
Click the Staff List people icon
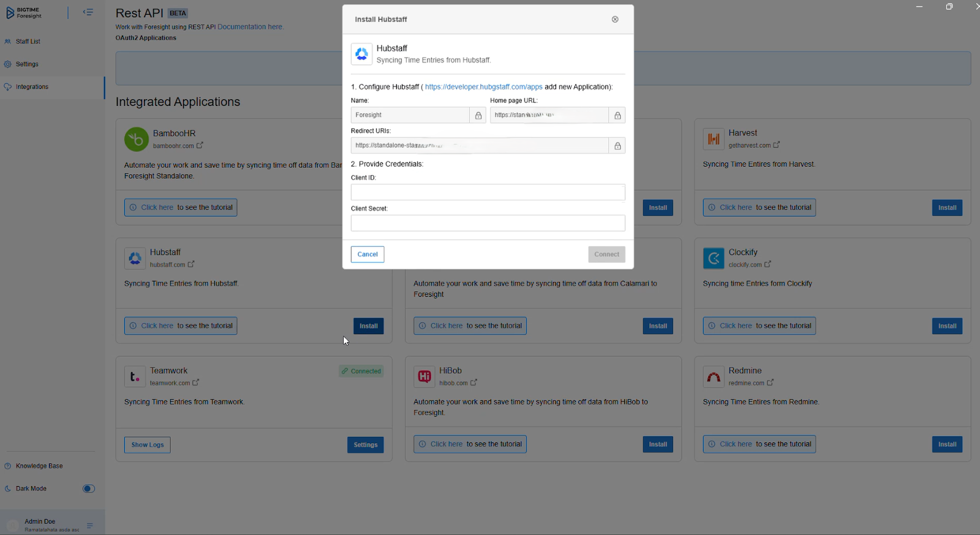coord(8,42)
